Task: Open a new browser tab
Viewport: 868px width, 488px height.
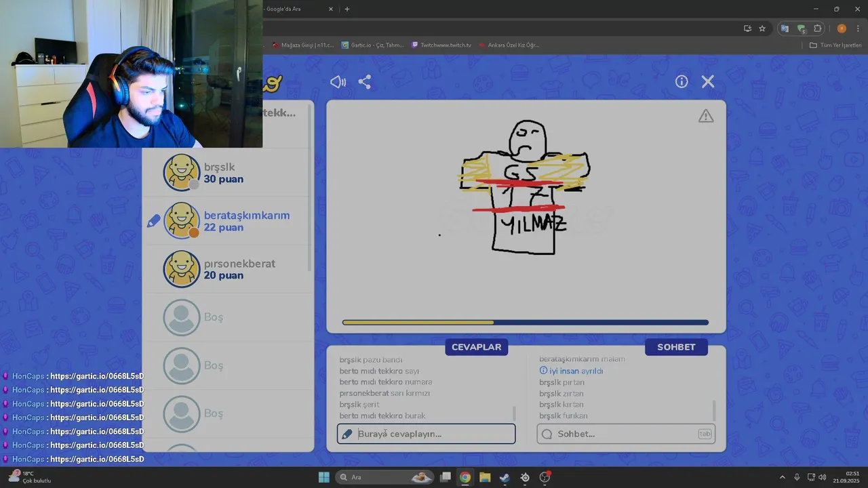Action: [347, 9]
